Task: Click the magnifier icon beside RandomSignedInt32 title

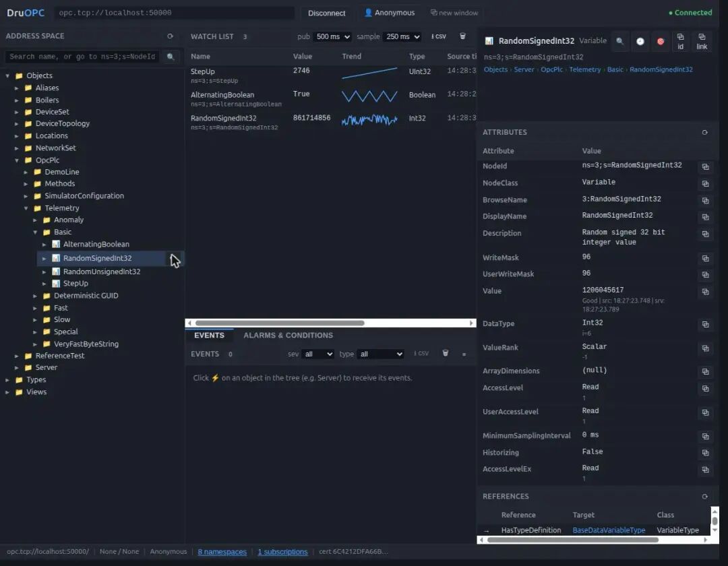Action: [620, 41]
